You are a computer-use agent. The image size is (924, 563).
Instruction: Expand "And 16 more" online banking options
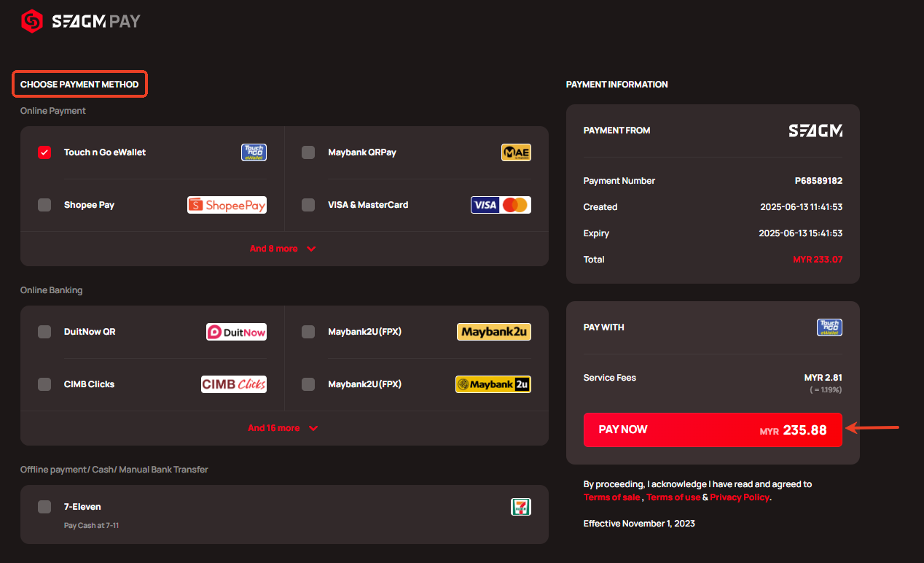[x=283, y=428]
